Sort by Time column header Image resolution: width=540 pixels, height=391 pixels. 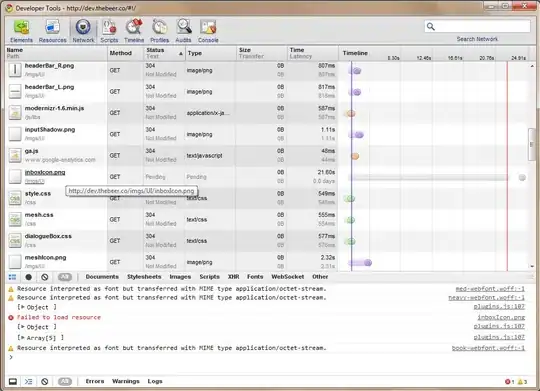click(x=313, y=53)
